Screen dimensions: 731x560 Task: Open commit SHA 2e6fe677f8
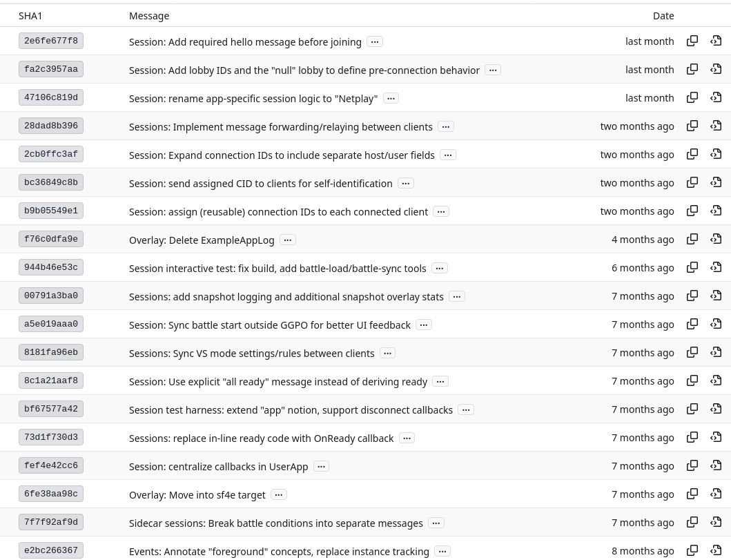pyautogui.click(x=51, y=41)
